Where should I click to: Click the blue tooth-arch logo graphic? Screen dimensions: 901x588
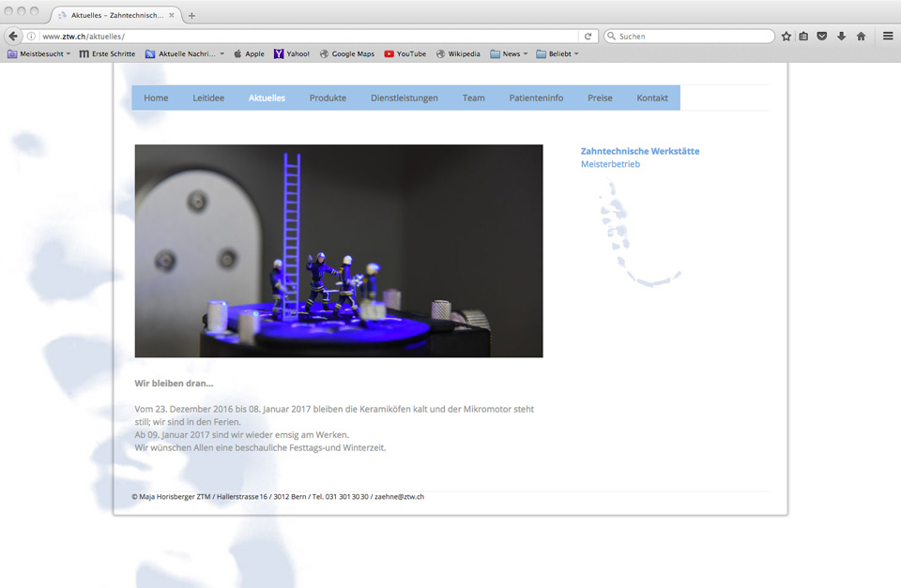[638, 234]
